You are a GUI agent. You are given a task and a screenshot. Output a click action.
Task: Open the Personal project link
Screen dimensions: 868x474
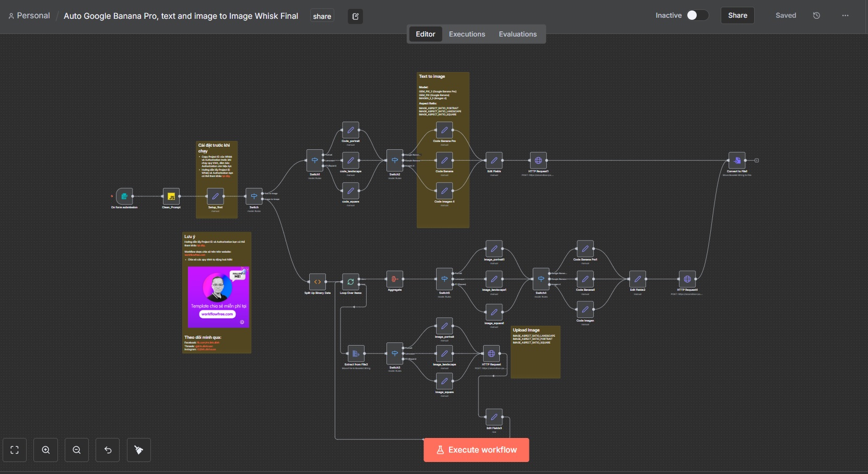(33, 16)
